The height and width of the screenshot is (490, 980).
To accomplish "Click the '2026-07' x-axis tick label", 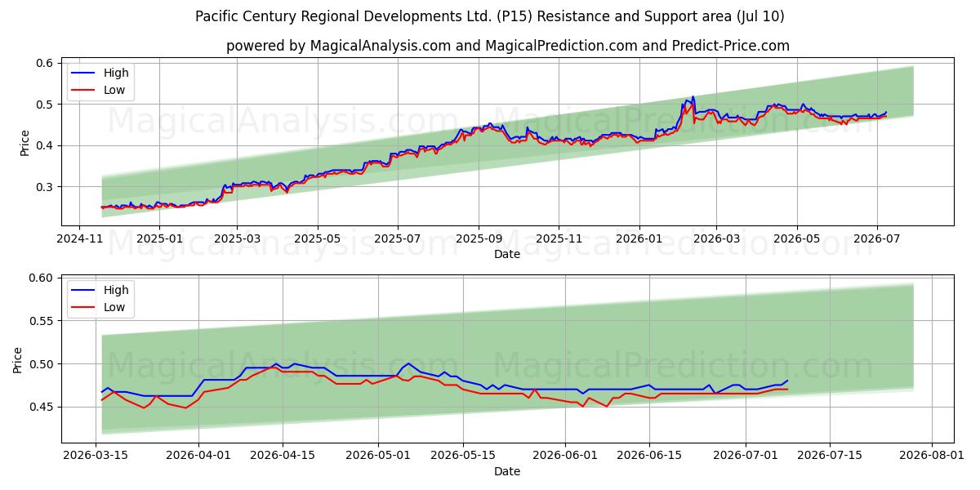I will (877, 238).
